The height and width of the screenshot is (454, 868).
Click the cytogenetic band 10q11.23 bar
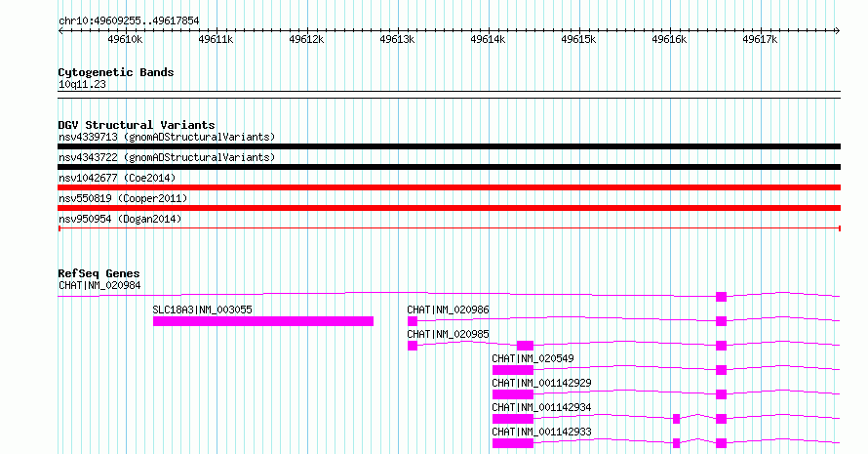(x=449, y=95)
